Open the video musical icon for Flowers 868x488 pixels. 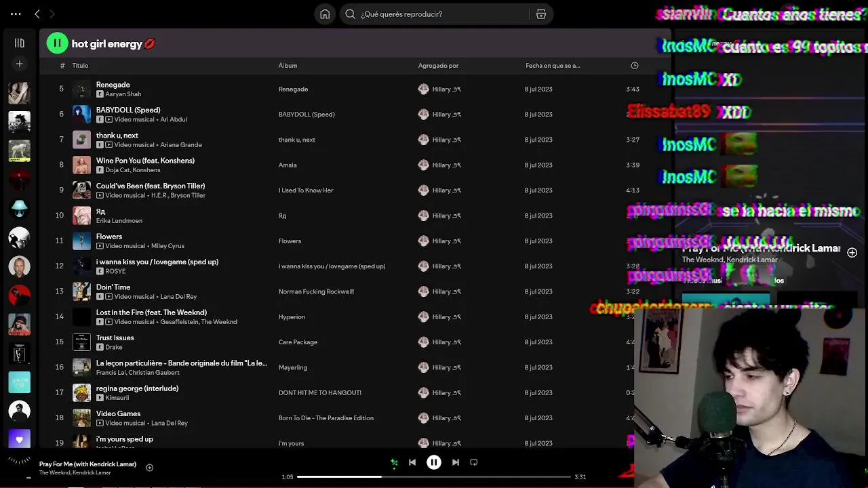pyautogui.click(x=100, y=246)
